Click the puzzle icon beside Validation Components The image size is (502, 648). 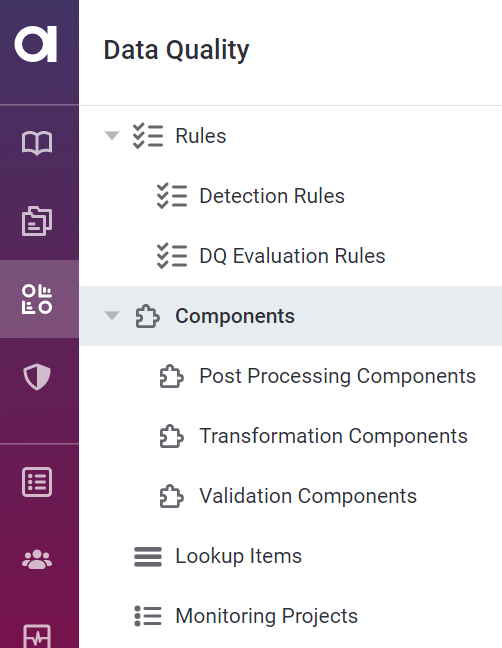pos(171,496)
